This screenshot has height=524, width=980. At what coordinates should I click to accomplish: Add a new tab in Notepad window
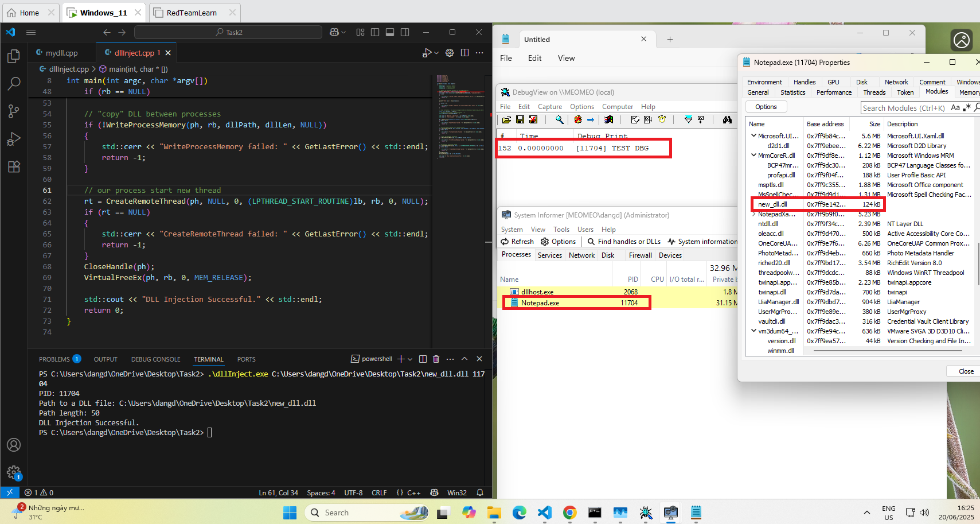click(x=670, y=39)
